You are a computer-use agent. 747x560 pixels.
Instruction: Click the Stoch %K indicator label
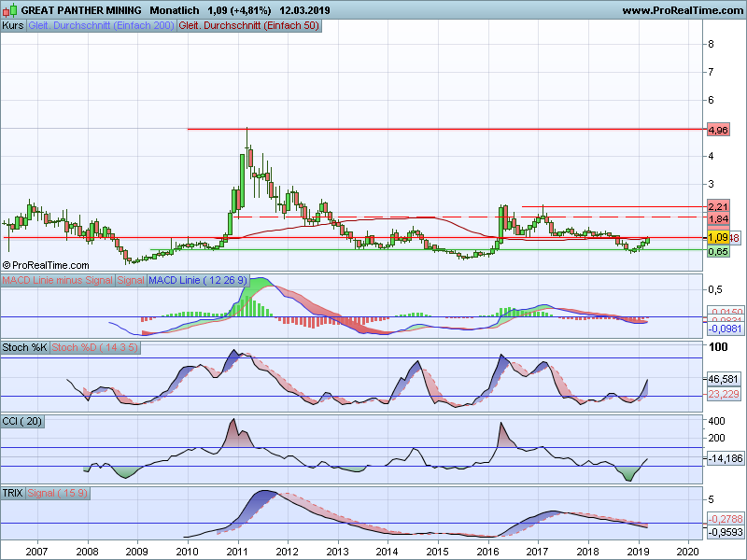point(24,347)
